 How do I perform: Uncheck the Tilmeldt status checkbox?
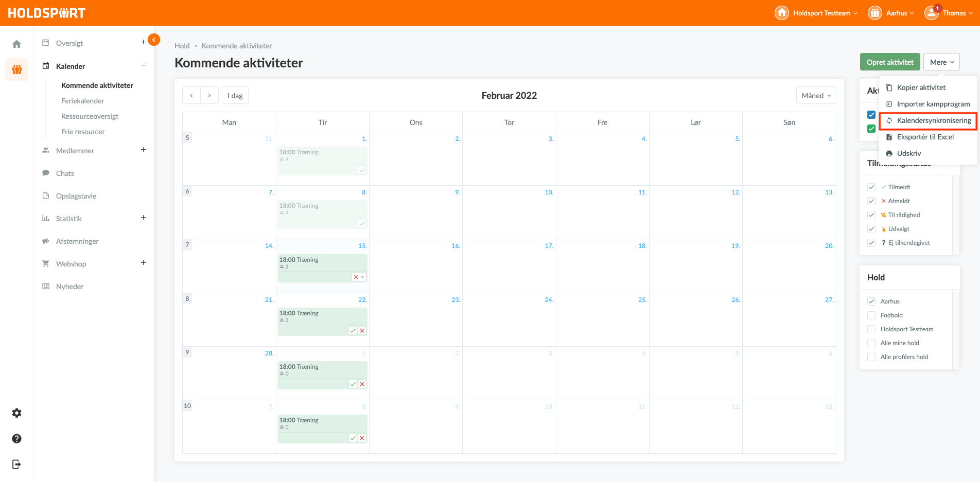click(x=871, y=187)
